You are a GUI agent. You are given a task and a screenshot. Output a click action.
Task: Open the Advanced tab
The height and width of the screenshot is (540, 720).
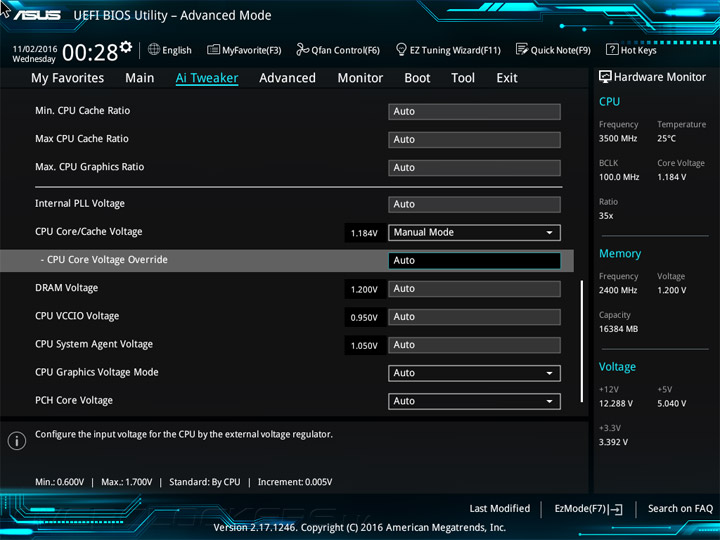(x=287, y=78)
